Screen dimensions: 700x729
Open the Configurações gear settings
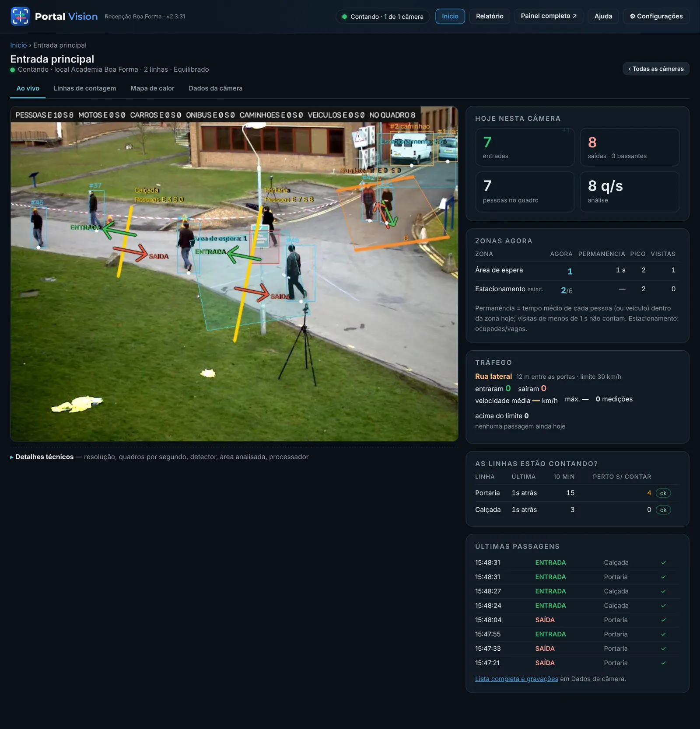656,16
